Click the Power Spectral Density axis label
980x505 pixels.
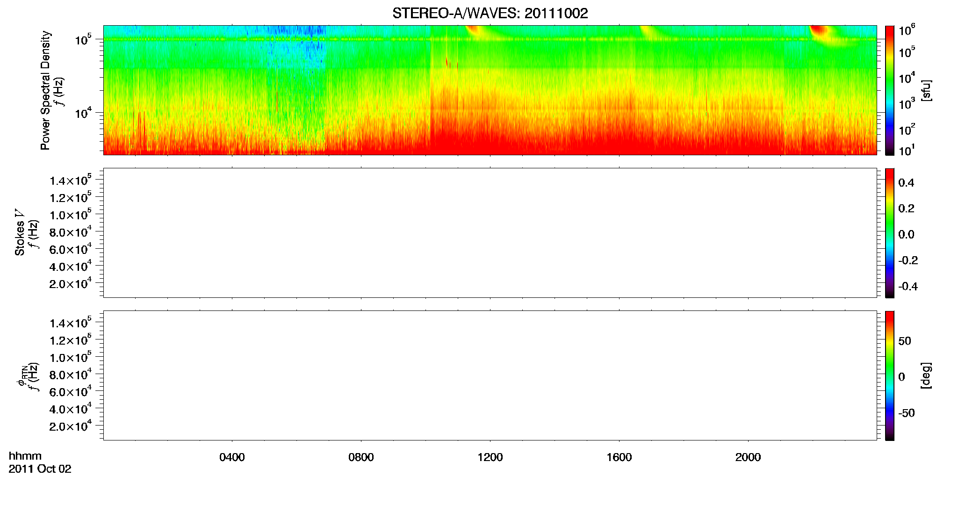click(x=45, y=90)
